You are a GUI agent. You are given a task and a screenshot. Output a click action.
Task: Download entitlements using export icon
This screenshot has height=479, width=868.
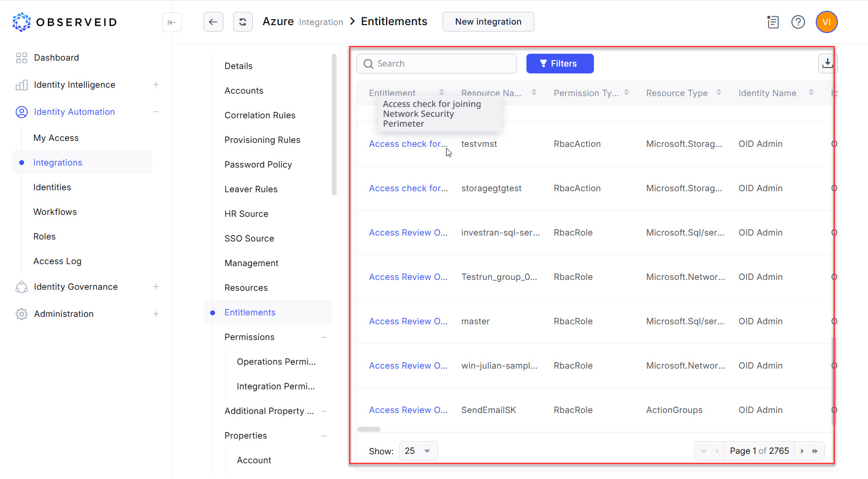point(827,63)
